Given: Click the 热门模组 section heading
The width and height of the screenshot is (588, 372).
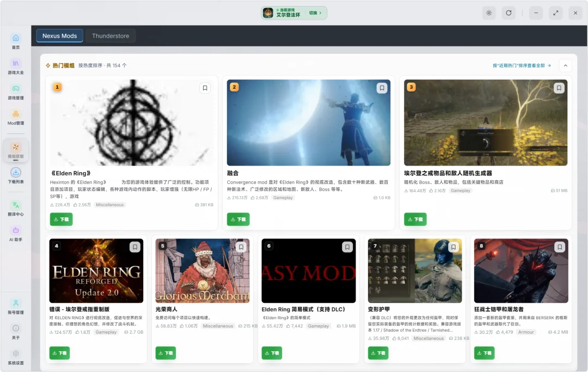Looking at the screenshot, I should click(63, 65).
